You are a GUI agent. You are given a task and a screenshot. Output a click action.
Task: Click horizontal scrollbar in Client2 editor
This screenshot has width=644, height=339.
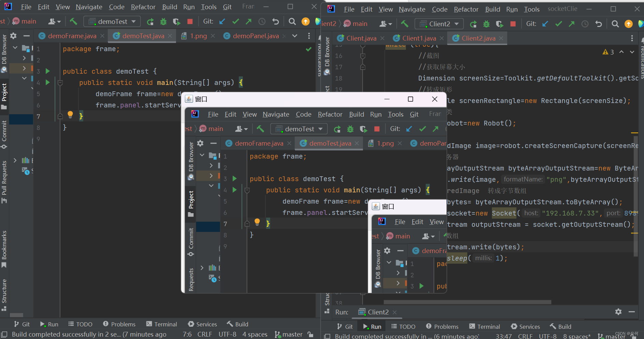(x=467, y=302)
